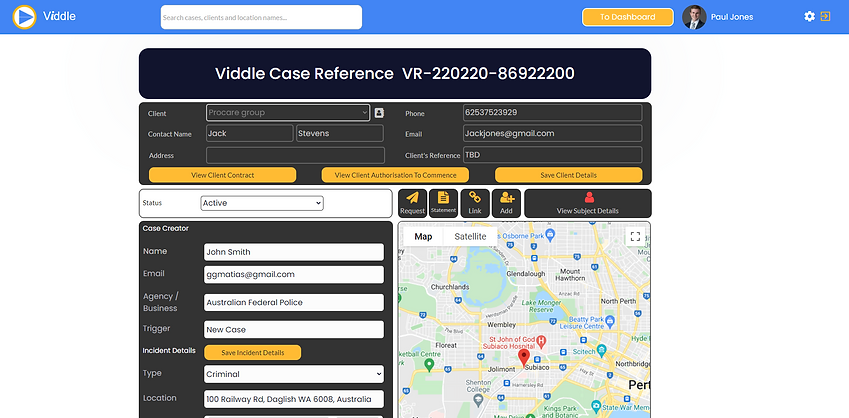Click the Subiaco label on map
Viewport: 849px width, 418px height.
(537, 367)
